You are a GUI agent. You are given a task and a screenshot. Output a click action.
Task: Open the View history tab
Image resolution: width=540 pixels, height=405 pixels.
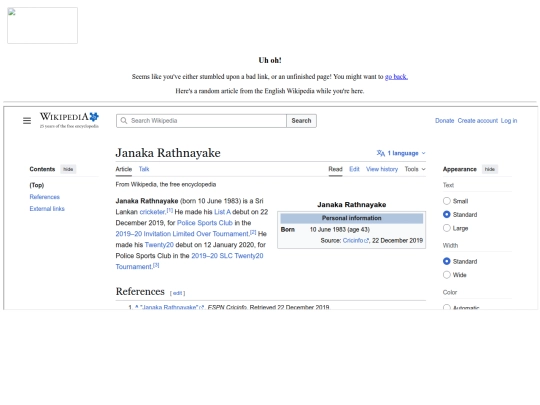(382, 169)
